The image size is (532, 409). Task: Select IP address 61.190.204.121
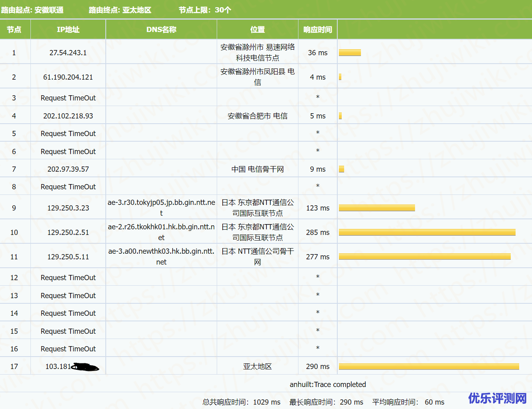[x=68, y=77]
